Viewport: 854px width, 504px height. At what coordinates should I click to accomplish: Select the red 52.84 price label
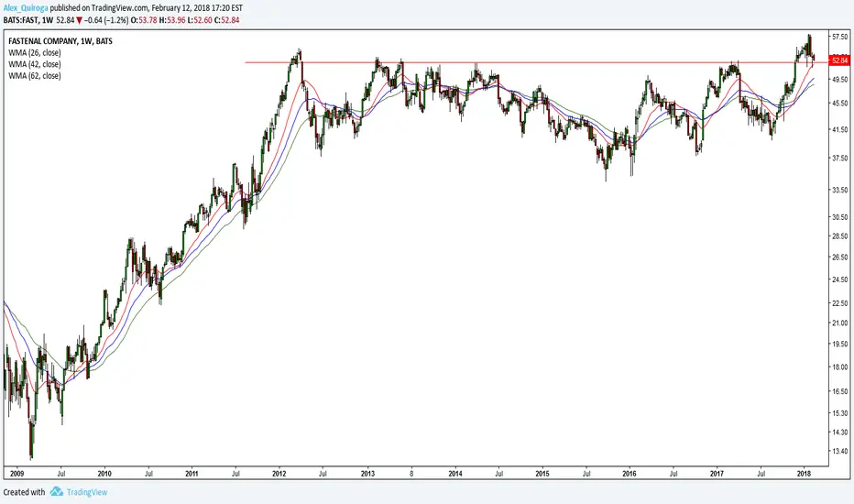(x=838, y=60)
